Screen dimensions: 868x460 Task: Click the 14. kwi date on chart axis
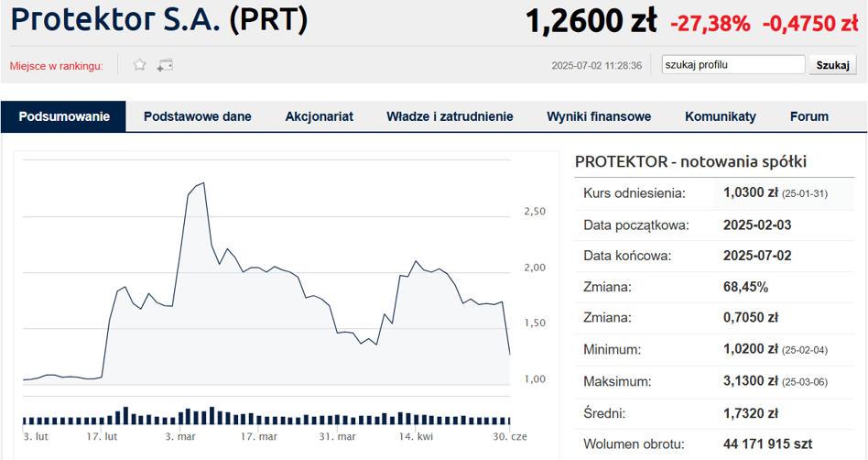click(417, 437)
